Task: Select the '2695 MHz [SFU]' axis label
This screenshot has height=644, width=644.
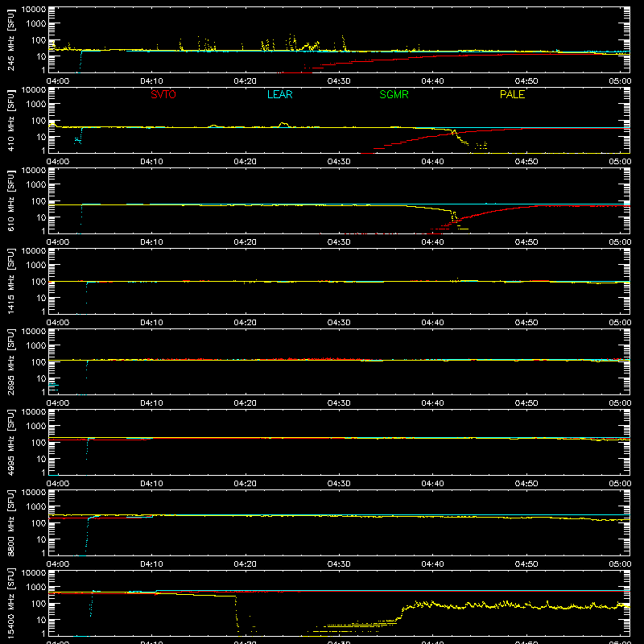Action: click(10, 362)
